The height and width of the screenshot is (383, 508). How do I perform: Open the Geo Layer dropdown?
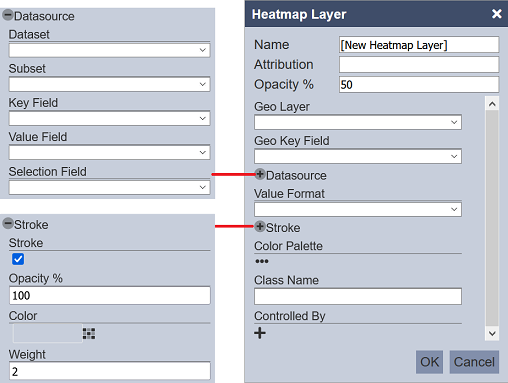[358, 122]
